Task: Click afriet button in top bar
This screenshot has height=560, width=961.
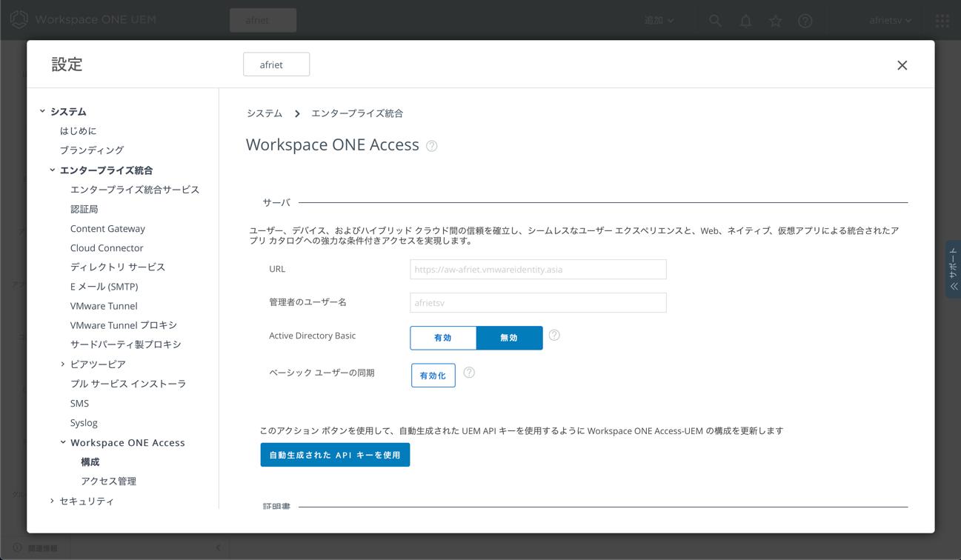Action: [263, 20]
